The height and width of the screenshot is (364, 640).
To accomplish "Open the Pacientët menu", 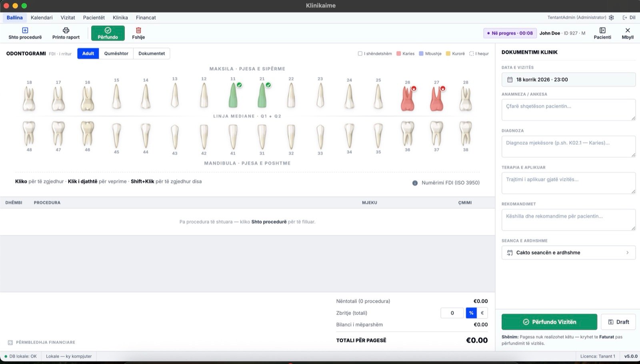I will click(94, 18).
